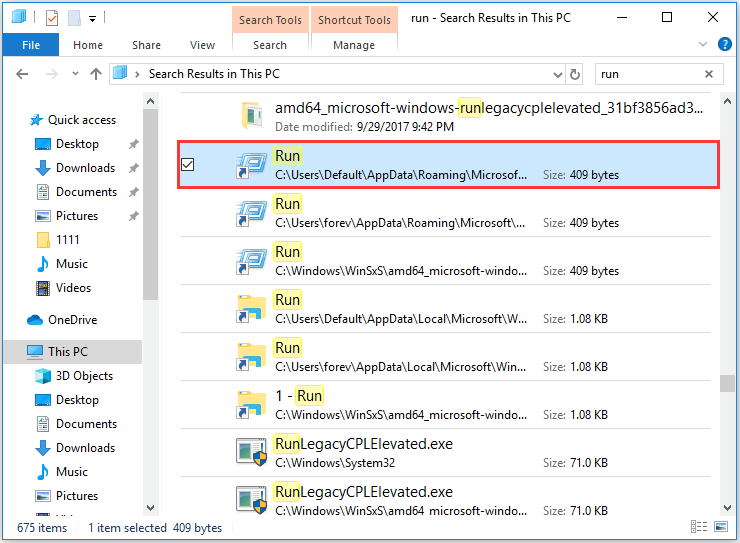
Task: Open Pictures under Quick access
Action: (x=67, y=216)
